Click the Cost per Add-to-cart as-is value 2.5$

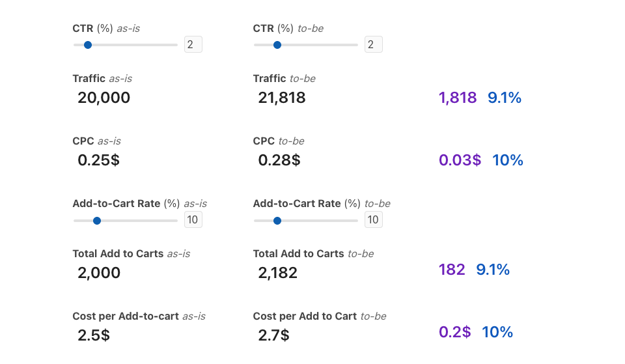coord(94,335)
